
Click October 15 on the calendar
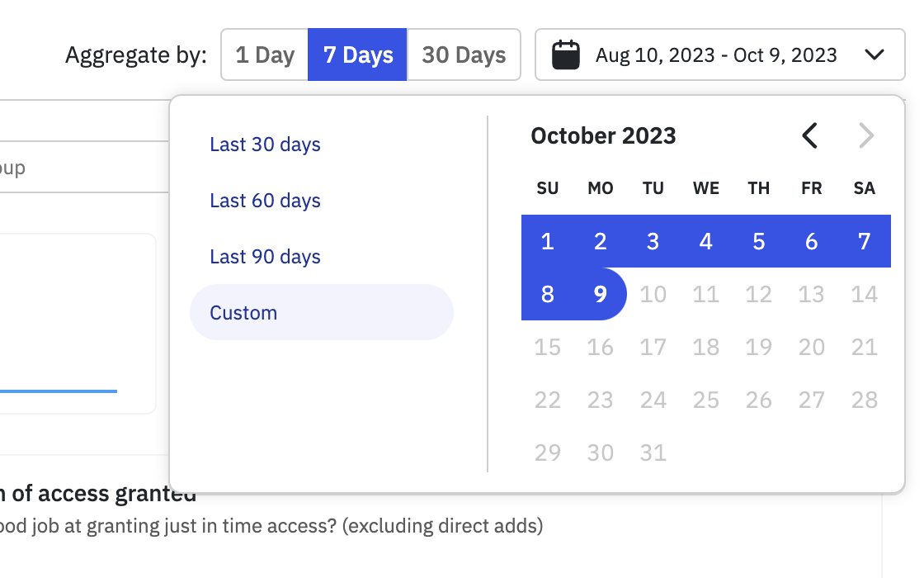coord(548,347)
